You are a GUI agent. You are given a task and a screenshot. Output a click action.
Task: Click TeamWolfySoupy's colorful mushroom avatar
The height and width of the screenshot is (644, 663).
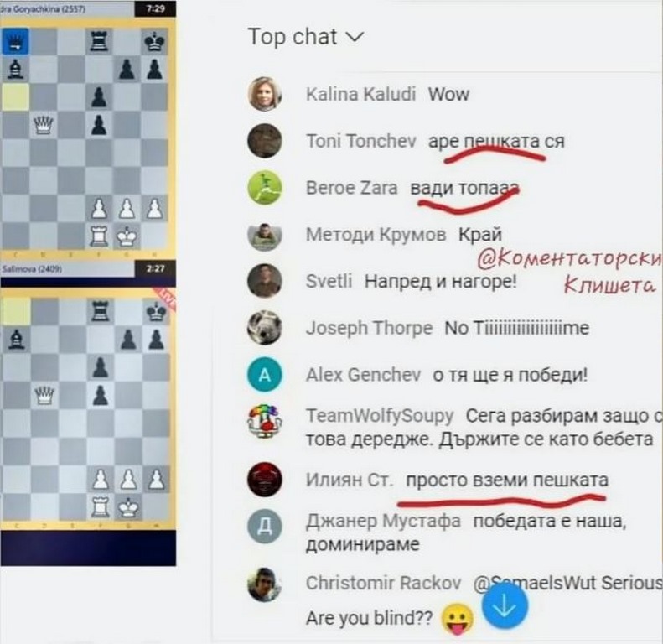pos(265,422)
